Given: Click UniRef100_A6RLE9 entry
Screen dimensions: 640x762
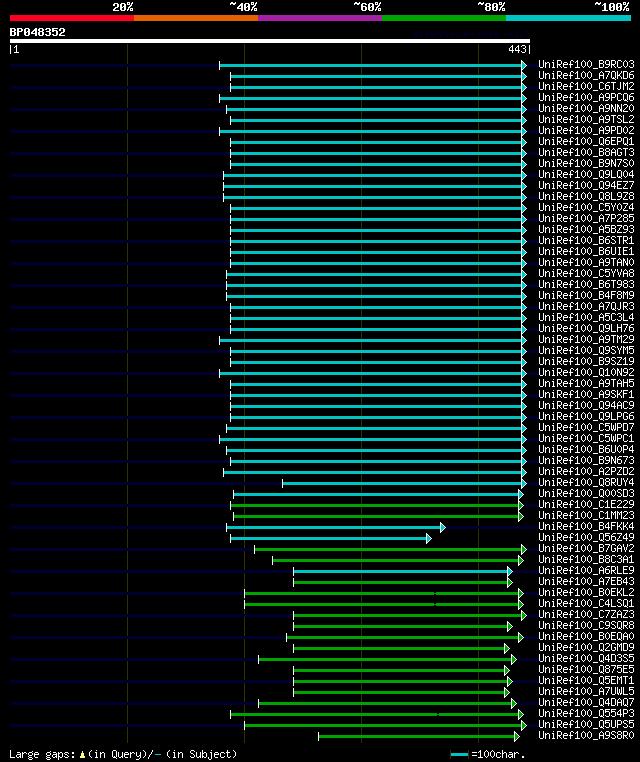Looking at the screenshot, I should (x=586, y=571).
